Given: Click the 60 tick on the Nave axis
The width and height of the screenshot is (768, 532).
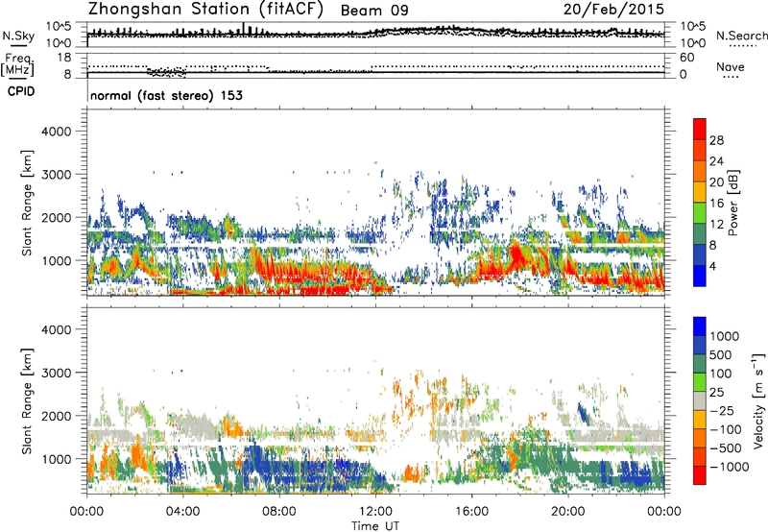Looking at the screenshot, I should click(x=686, y=58).
